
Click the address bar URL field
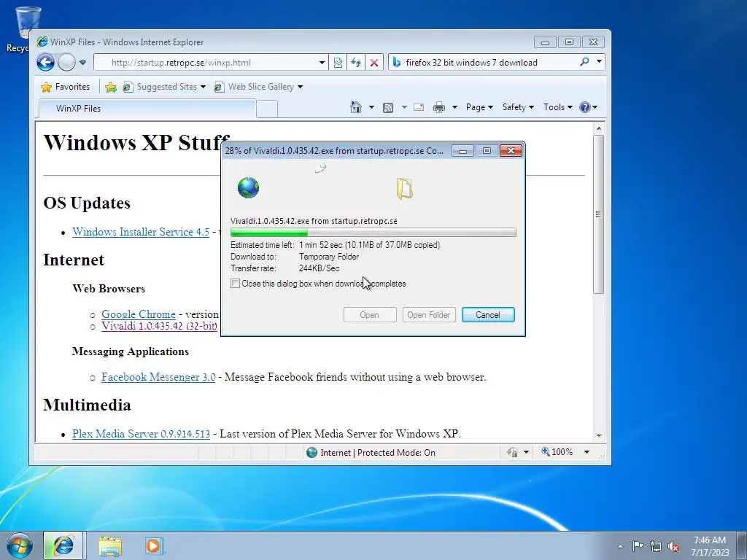coord(205,63)
